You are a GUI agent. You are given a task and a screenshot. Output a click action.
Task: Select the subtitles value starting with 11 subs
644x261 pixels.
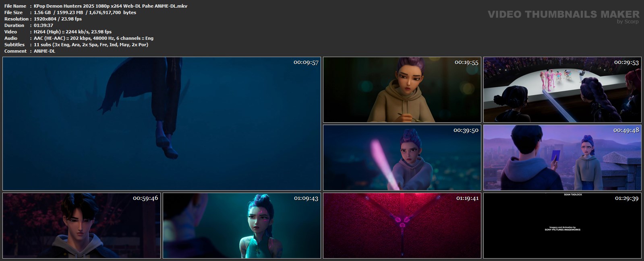pyautogui.click(x=91, y=45)
